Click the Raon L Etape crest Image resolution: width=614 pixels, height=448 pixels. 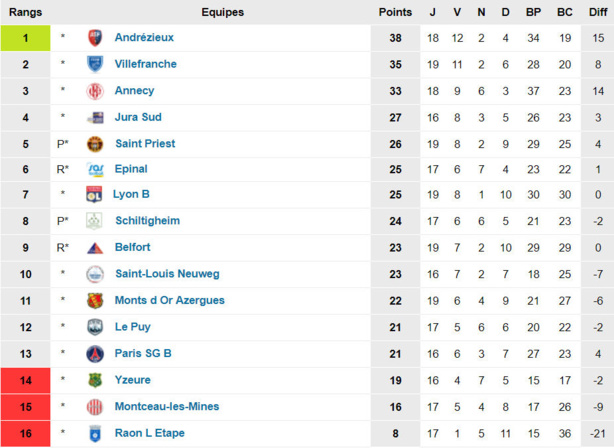[95, 433]
